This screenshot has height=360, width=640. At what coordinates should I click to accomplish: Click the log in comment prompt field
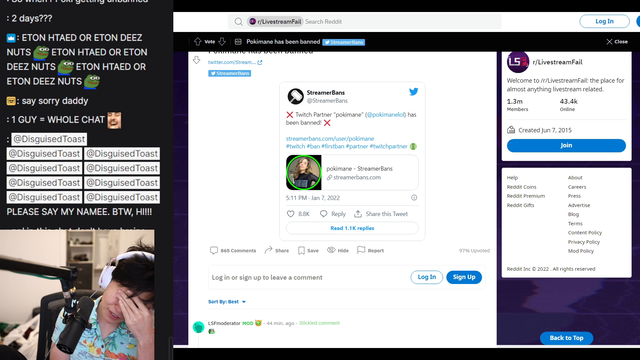click(267, 278)
